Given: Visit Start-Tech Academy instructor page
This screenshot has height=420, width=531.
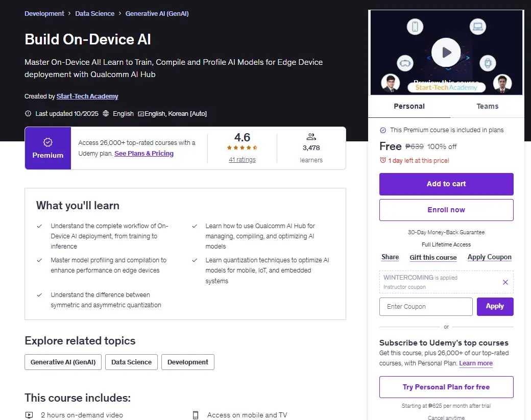Looking at the screenshot, I should (x=87, y=96).
